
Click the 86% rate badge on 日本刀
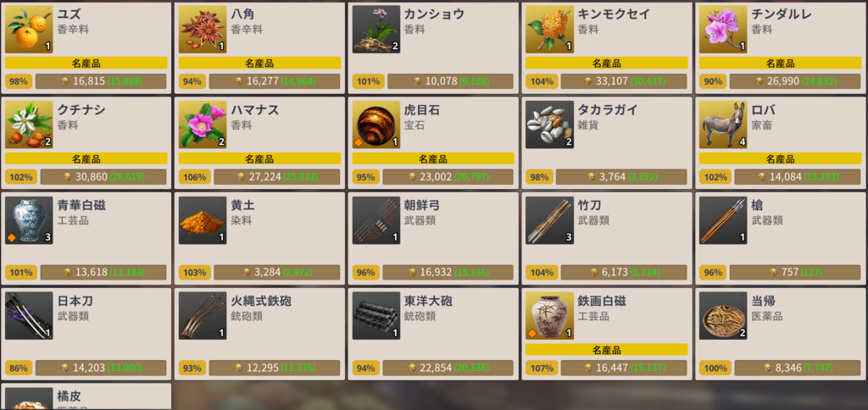pos(18,368)
